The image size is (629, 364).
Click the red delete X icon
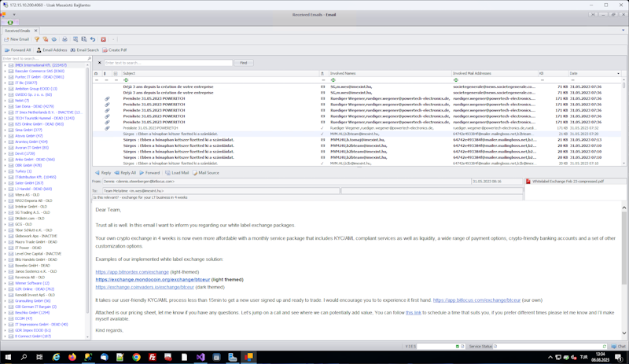click(103, 39)
